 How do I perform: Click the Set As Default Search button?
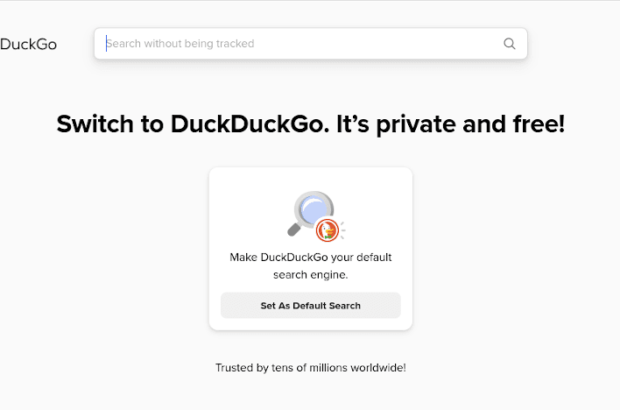[310, 305]
